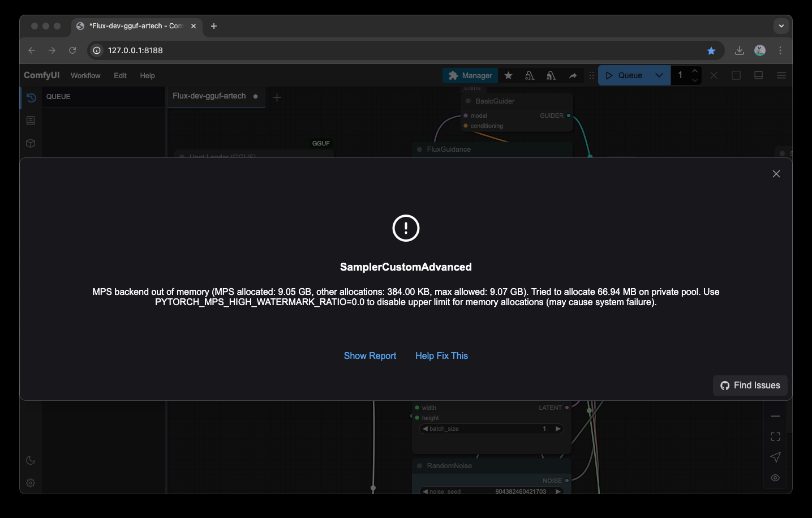The height and width of the screenshot is (518, 812).
Task: Click the share arrow icon in toolbar
Action: pyautogui.click(x=573, y=75)
